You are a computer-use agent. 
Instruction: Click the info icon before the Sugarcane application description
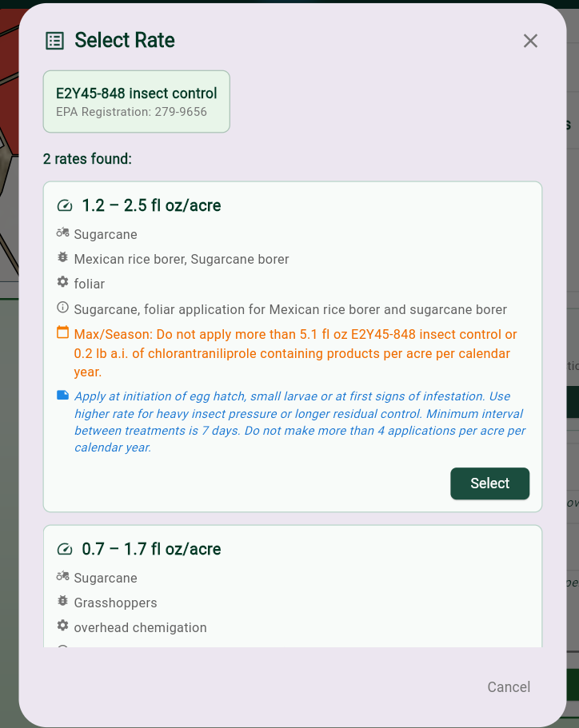pos(63,308)
